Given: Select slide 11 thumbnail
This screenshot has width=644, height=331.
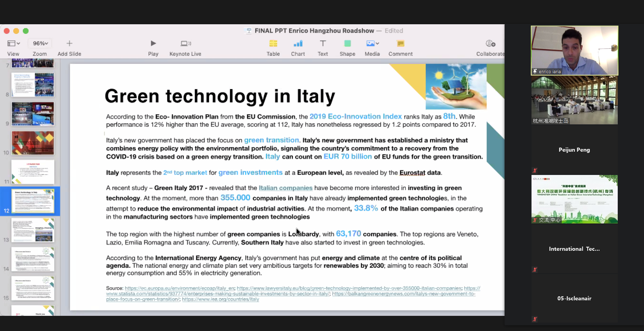Looking at the screenshot, I should [33, 172].
